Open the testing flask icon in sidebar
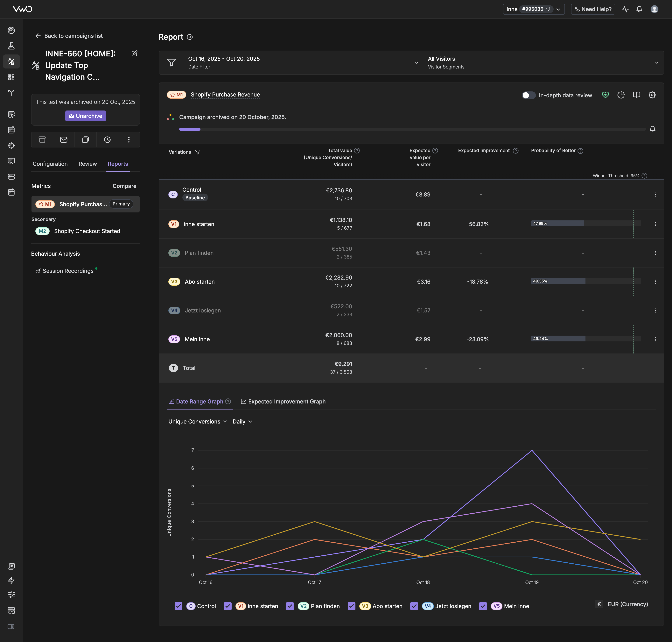The height and width of the screenshot is (642, 672). (11, 46)
